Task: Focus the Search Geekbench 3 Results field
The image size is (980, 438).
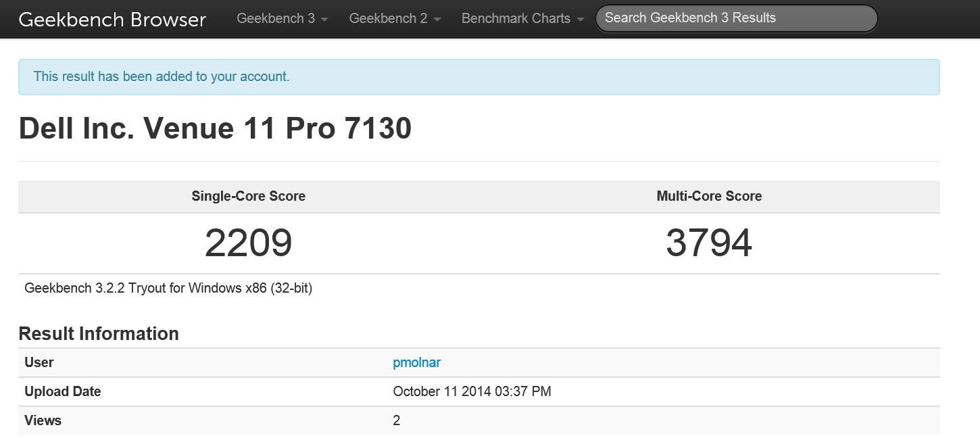Action: (x=736, y=18)
